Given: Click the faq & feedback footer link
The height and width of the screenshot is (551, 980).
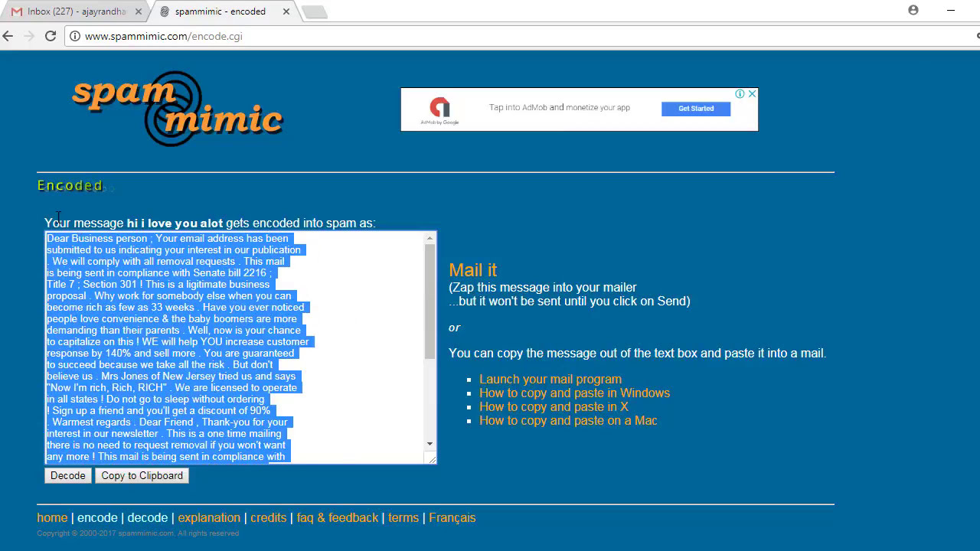Looking at the screenshot, I should point(337,518).
